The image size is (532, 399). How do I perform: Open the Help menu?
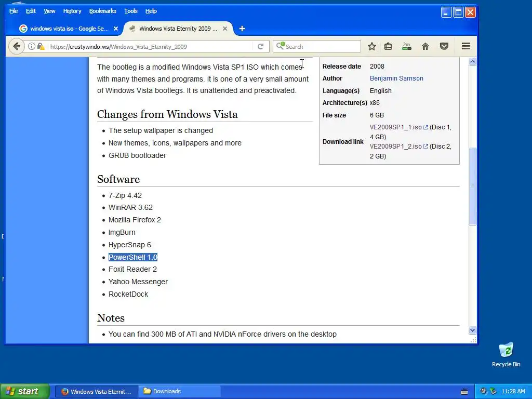151,11
